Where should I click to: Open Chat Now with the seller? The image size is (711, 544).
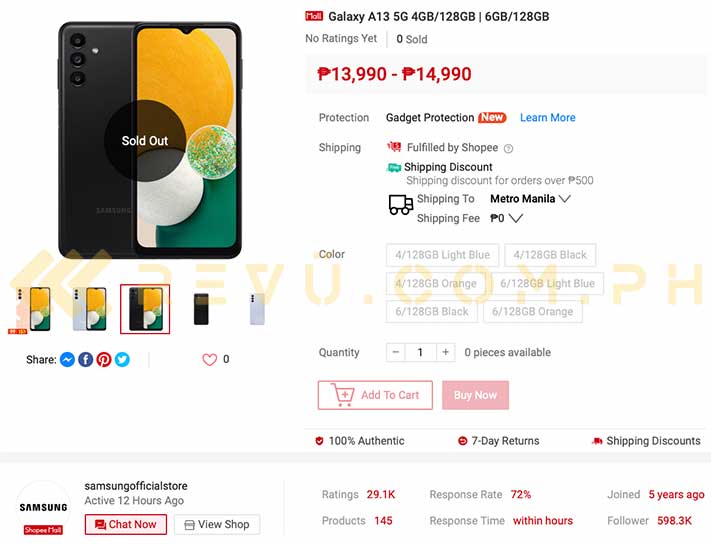(126, 525)
